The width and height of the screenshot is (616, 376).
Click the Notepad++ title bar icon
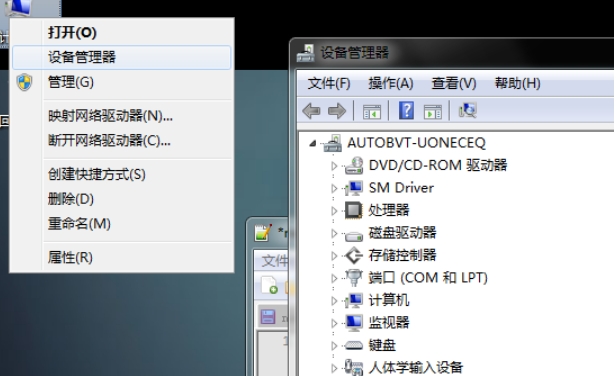[263, 233]
